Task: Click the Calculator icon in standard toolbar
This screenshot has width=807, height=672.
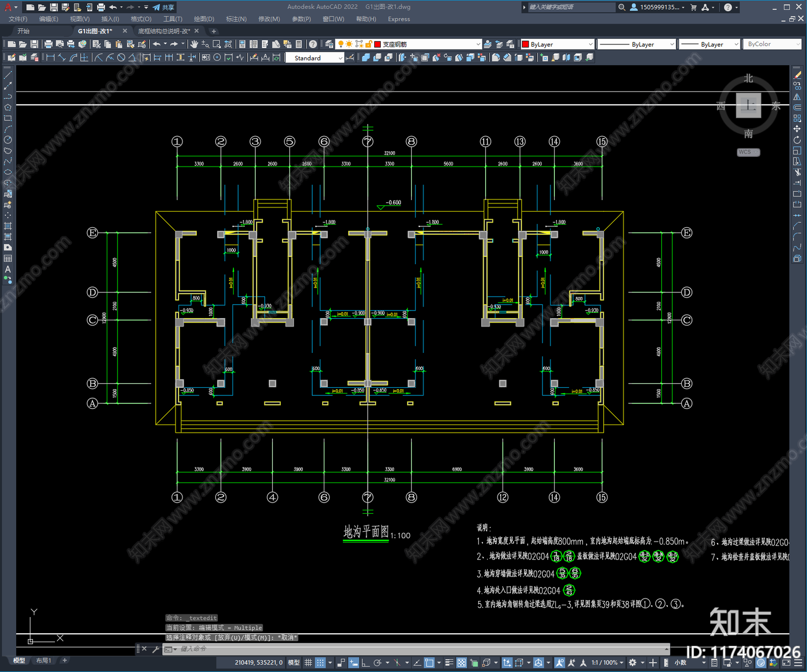Action: tap(299, 44)
